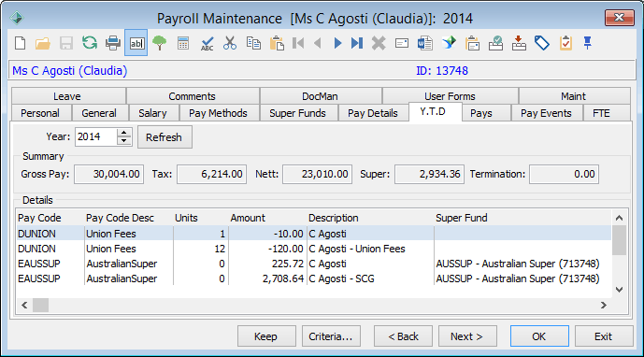Switch to the Pay Details tab
644x357 pixels.
tap(373, 113)
